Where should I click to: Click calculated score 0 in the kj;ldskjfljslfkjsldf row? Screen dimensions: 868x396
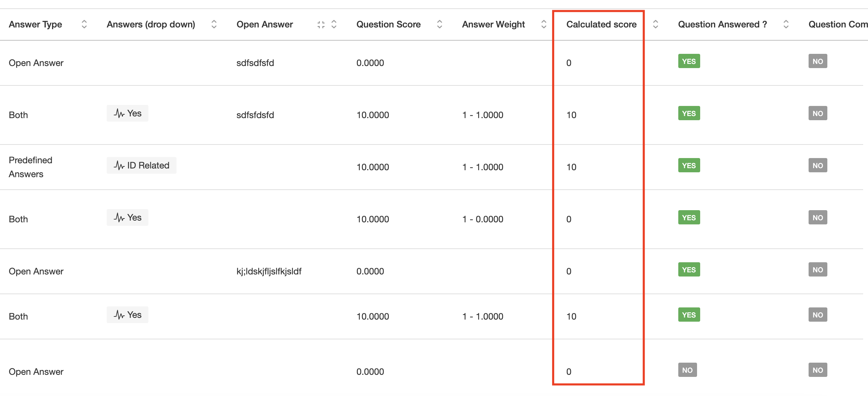coord(569,271)
